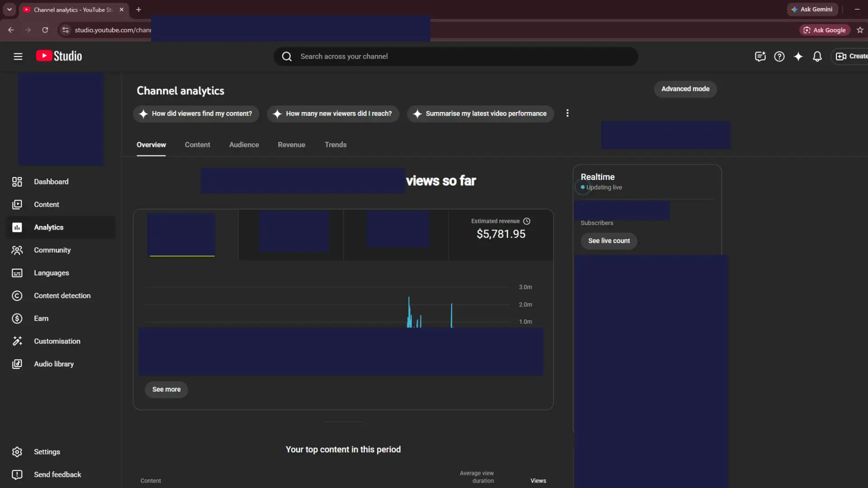Open Settings in the sidebar
The width and height of the screenshot is (868, 488).
(x=60, y=452)
